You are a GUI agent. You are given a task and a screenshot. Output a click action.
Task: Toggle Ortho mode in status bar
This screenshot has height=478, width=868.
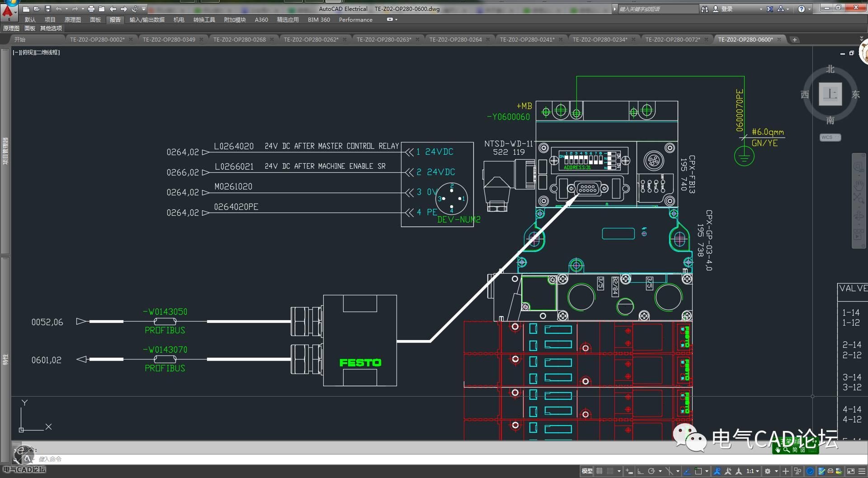(x=641, y=471)
